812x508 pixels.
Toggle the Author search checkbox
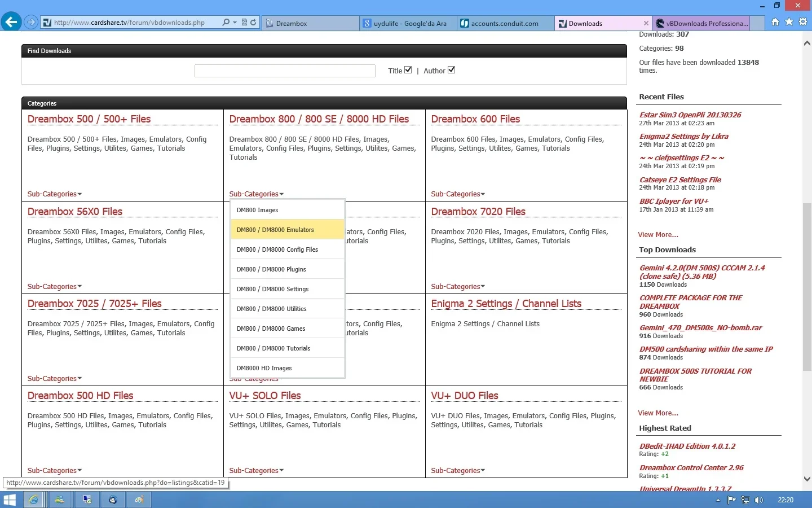coord(451,70)
